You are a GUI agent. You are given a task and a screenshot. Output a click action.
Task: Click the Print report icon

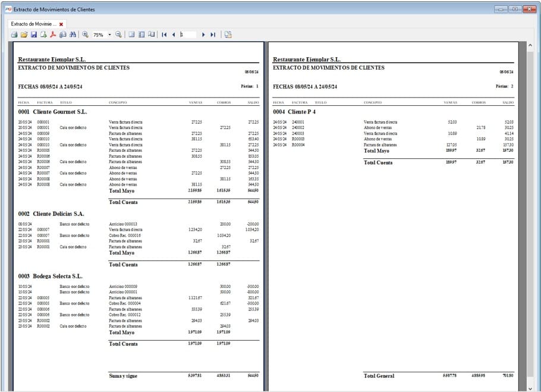click(x=14, y=35)
